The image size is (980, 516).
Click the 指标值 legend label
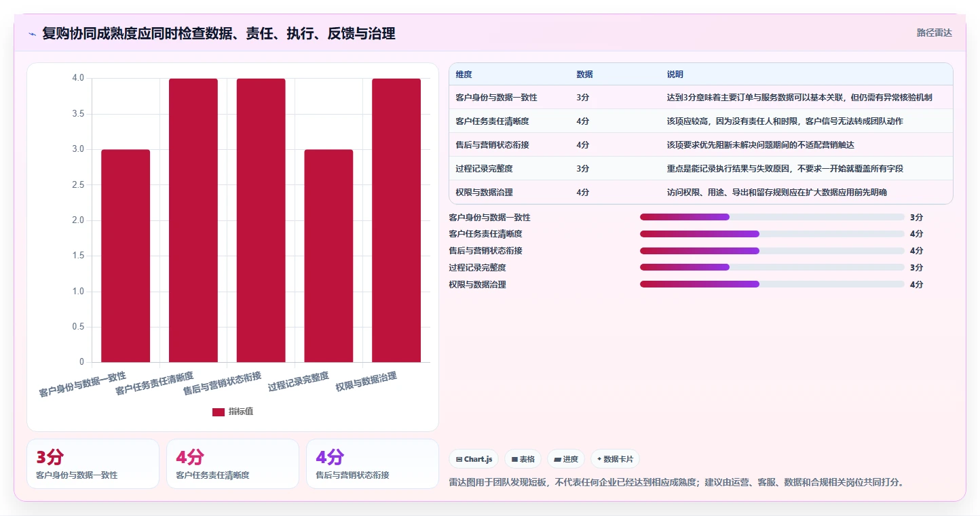click(241, 412)
